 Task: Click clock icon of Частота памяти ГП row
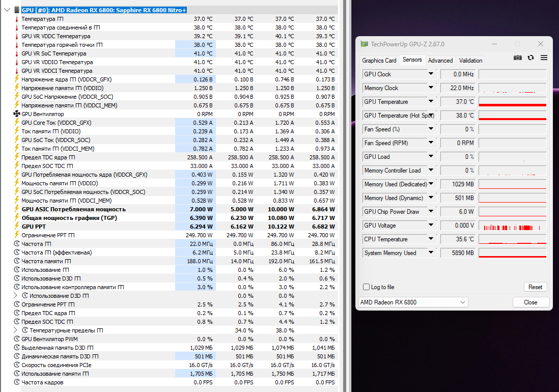(x=16, y=261)
